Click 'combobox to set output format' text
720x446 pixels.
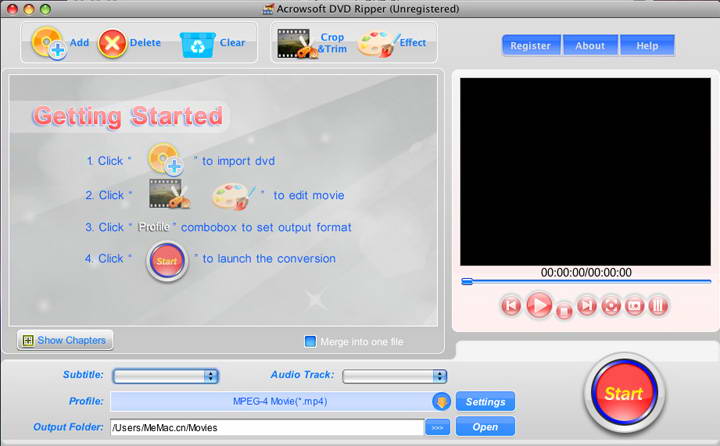[266, 227]
